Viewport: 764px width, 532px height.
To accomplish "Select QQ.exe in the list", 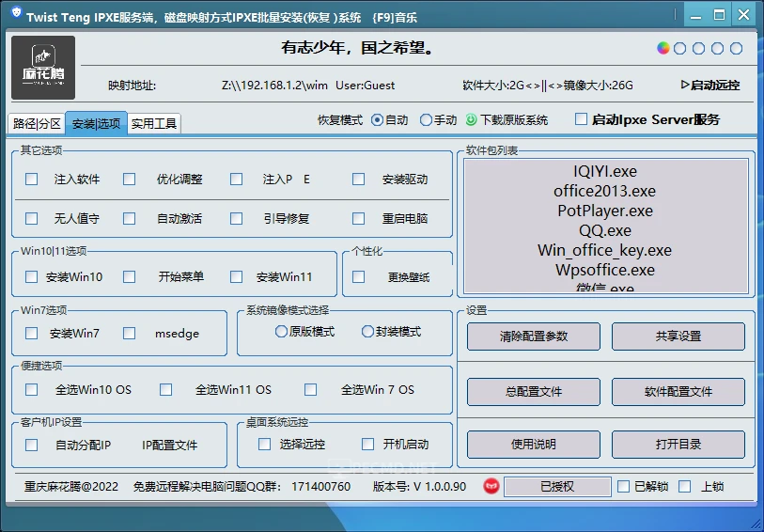I will pyautogui.click(x=605, y=230).
